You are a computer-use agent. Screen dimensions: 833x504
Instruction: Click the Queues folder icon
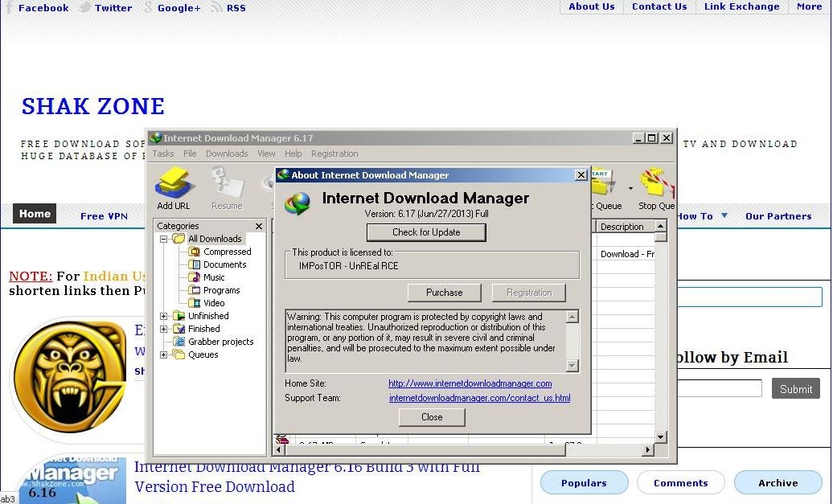point(179,354)
